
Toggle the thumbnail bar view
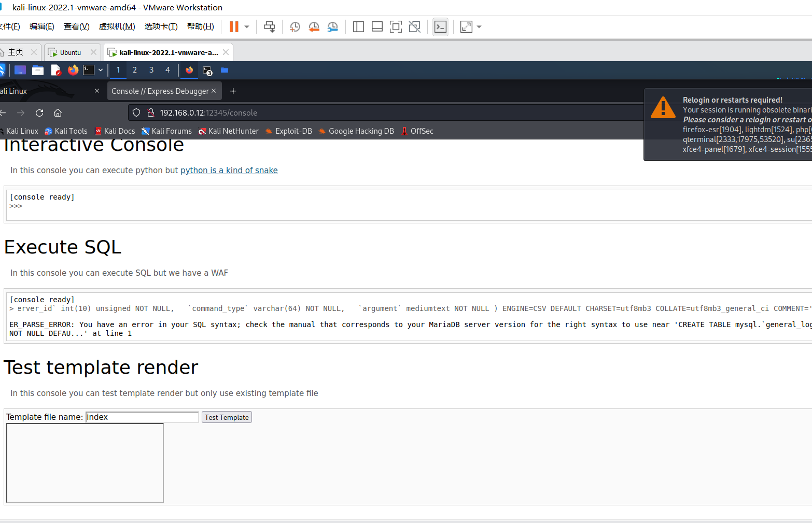tap(377, 27)
